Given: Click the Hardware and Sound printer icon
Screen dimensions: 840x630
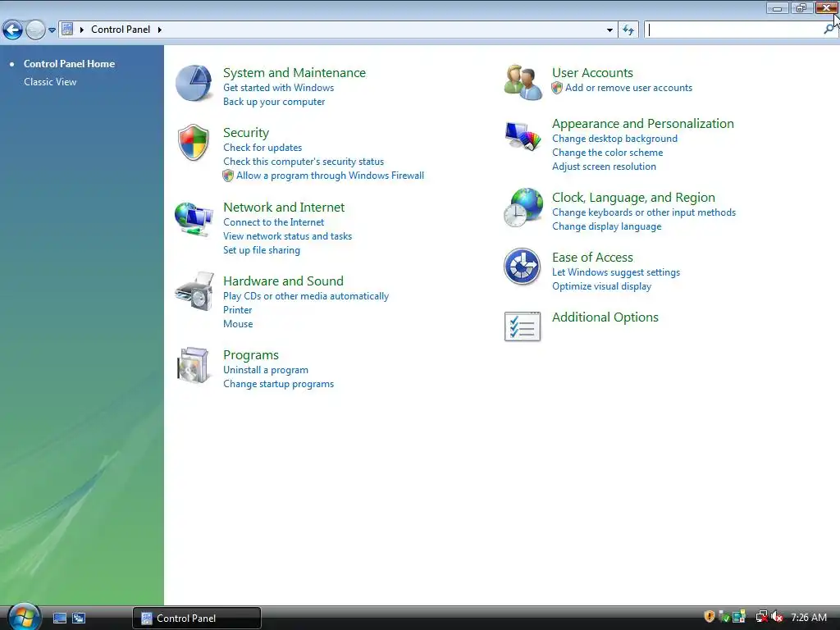Looking at the screenshot, I should tap(194, 291).
